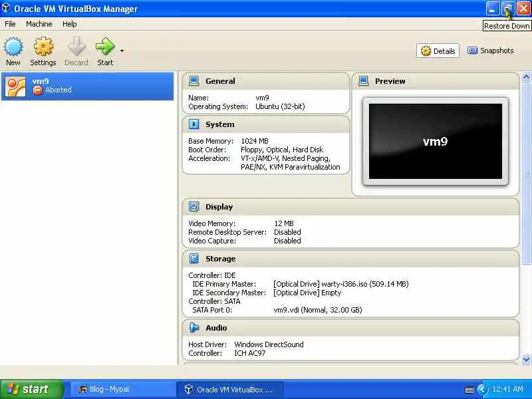
Task: Click the Storage section disk icon
Action: (194, 259)
